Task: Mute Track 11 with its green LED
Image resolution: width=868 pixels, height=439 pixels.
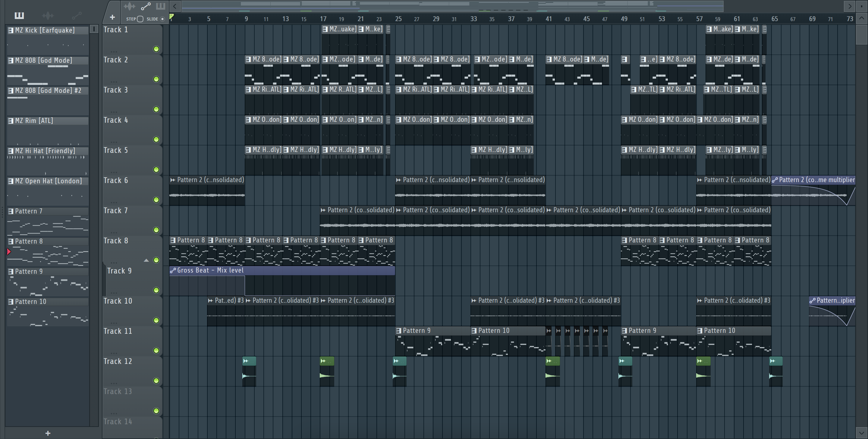Action: tap(156, 350)
